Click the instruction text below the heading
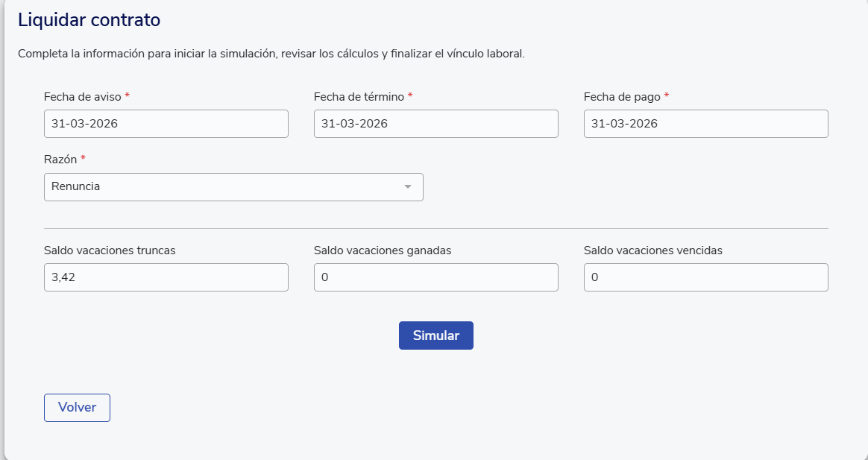Screen dimensions: 868x460 [x=271, y=54]
